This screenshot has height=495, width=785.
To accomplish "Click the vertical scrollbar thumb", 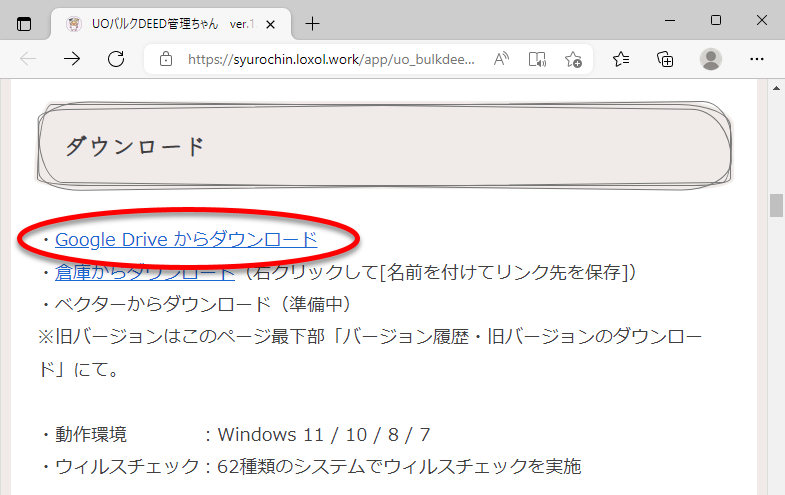I will 775,205.
